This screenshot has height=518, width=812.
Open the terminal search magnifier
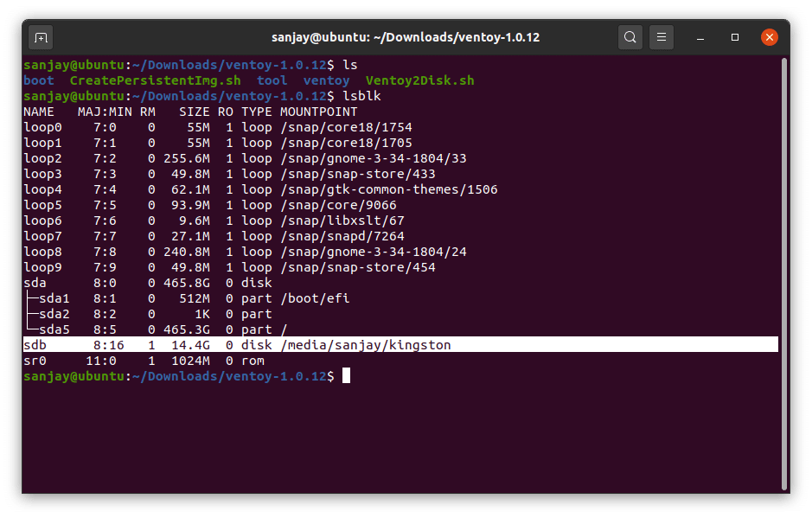[630, 36]
